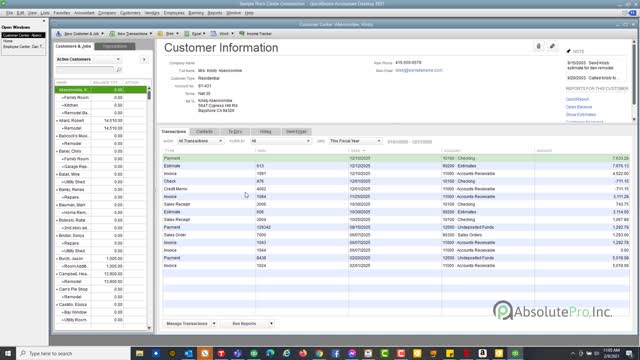Viewport: 640px width, 360px height.
Task: Open the New Transactions toolbar menu
Action: [131, 33]
